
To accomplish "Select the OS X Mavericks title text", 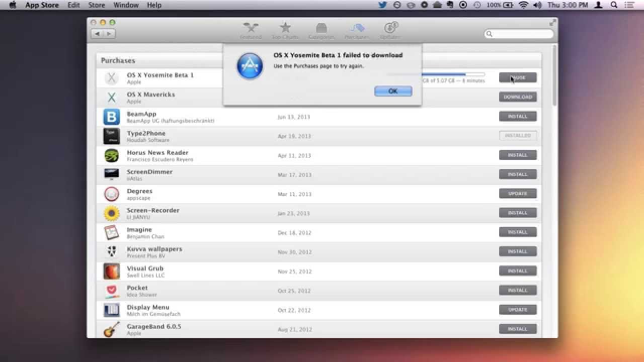I will click(x=151, y=95).
